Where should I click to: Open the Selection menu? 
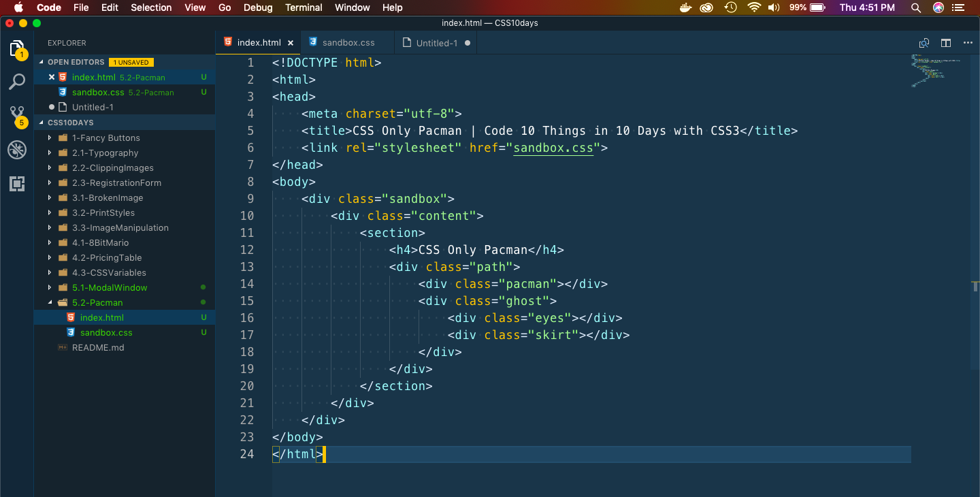click(x=151, y=7)
